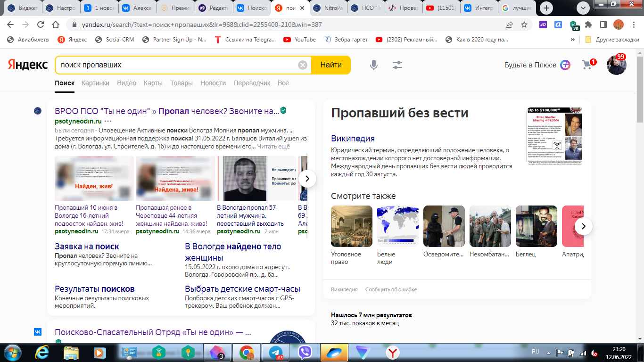Open the shopping cart icon
This screenshot has height=362, width=644.
[587, 65]
